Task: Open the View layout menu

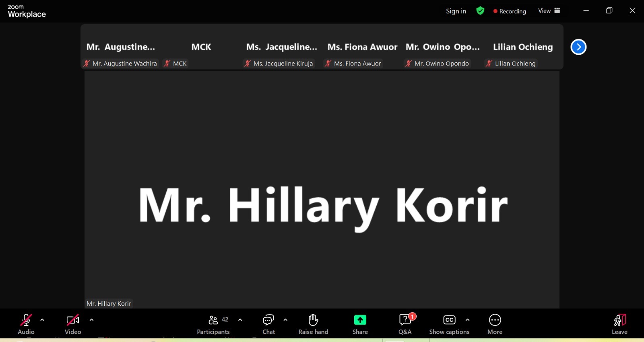Action: (x=549, y=11)
